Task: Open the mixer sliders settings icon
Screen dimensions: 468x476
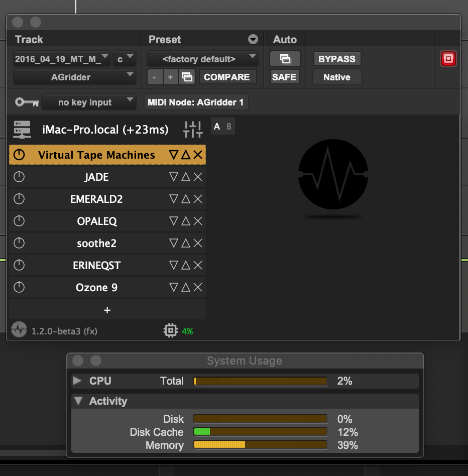Action: 193,130
